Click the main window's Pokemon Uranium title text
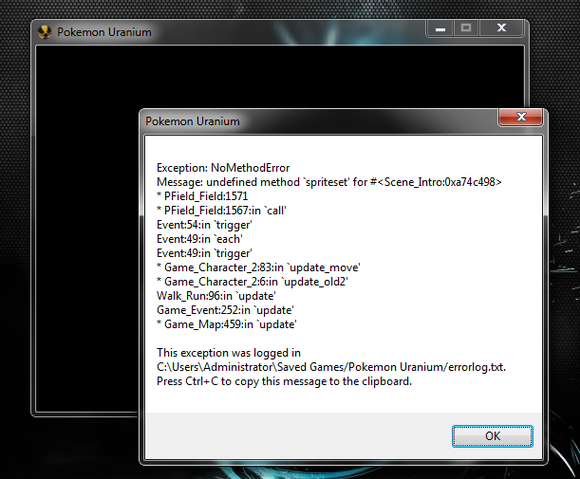580x479 pixels. pos(104,32)
